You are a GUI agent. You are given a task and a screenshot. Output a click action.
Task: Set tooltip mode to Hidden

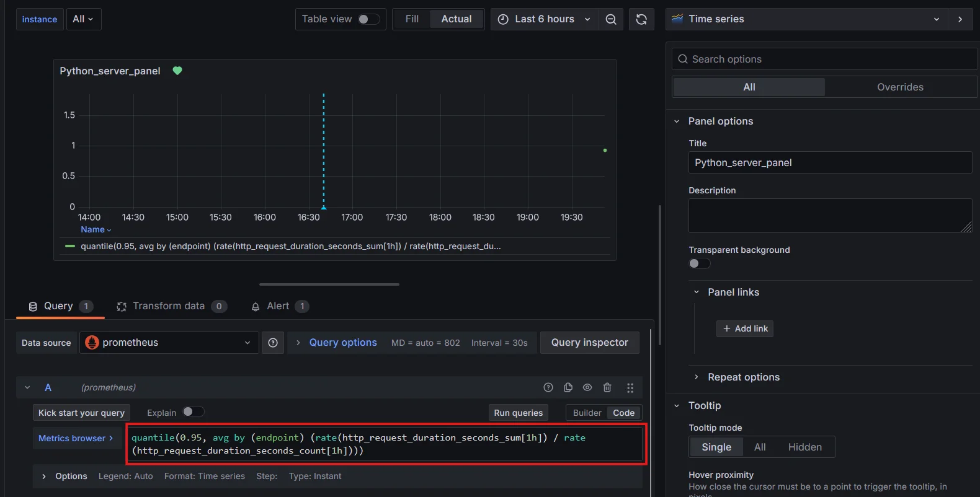(805, 447)
